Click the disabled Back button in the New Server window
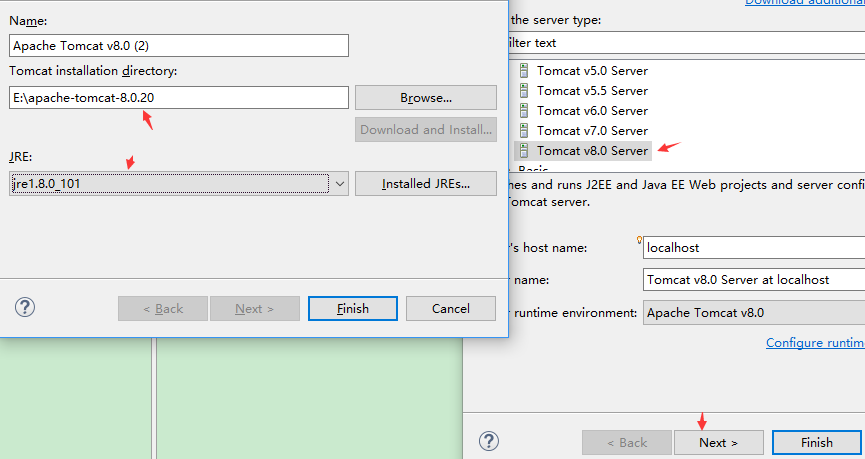The image size is (865, 459). [x=627, y=442]
